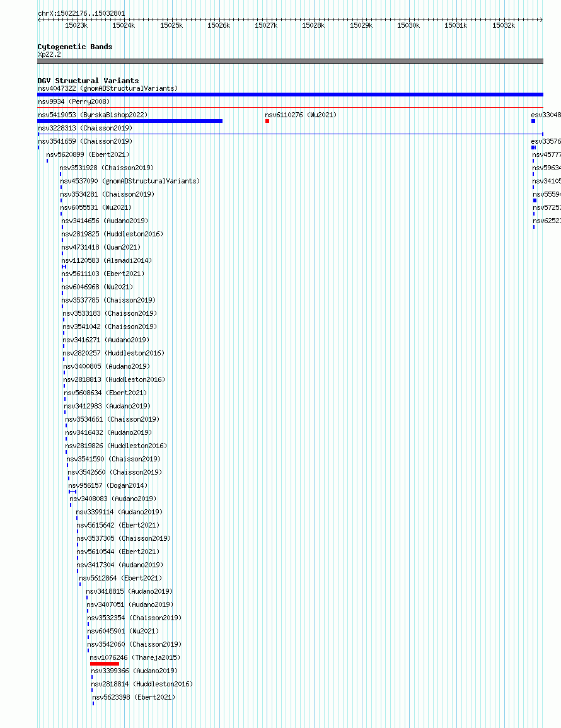Open nsv3533183 (Chaisson2019) entry
This screenshot has height=728, width=561.
(110, 313)
